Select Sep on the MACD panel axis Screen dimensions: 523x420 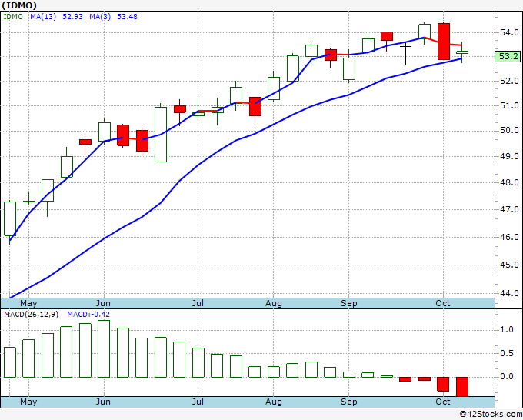(x=349, y=402)
